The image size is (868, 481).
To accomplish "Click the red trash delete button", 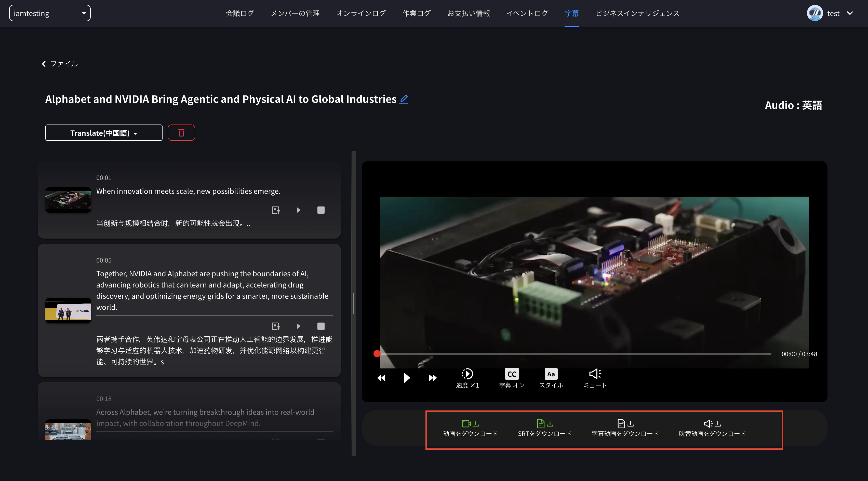I will 181,133.
